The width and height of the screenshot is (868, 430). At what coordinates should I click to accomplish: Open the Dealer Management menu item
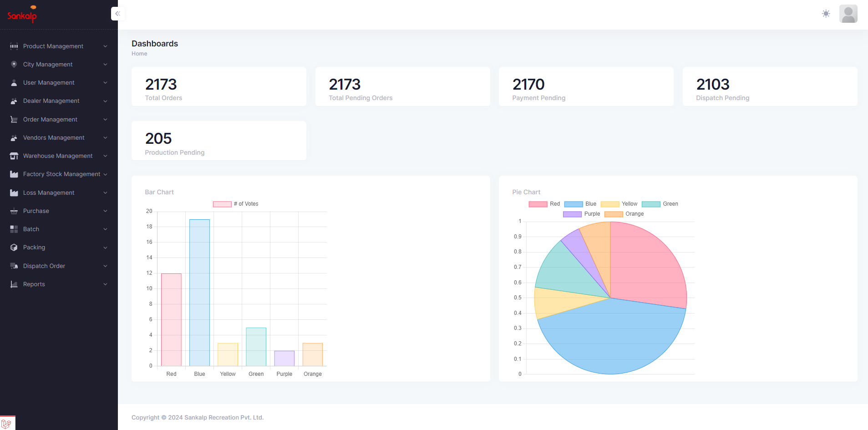pyautogui.click(x=51, y=101)
